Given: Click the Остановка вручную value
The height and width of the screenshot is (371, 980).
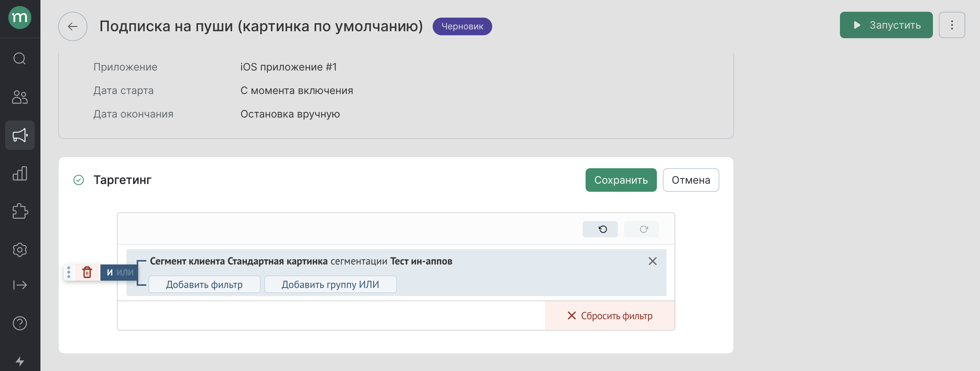Looking at the screenshot, I should [290, 114].
